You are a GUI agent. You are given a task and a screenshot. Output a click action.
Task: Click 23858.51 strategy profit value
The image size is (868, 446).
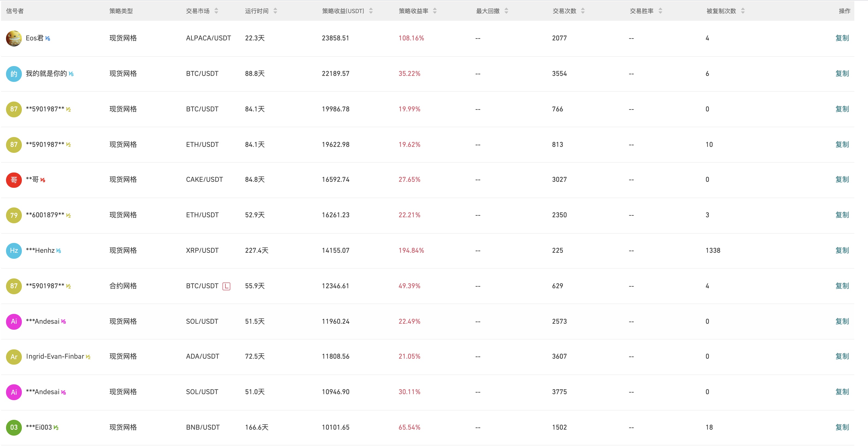tap(335, 38)
